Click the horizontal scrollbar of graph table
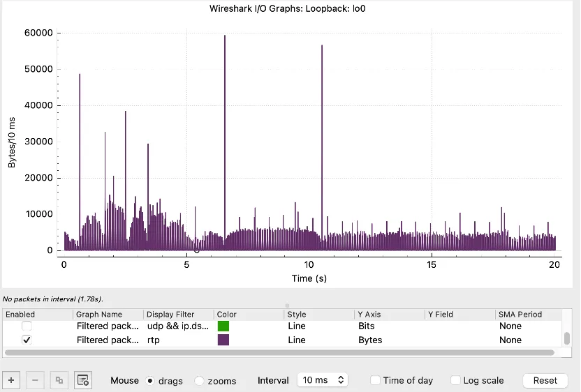 coord(279,353)
